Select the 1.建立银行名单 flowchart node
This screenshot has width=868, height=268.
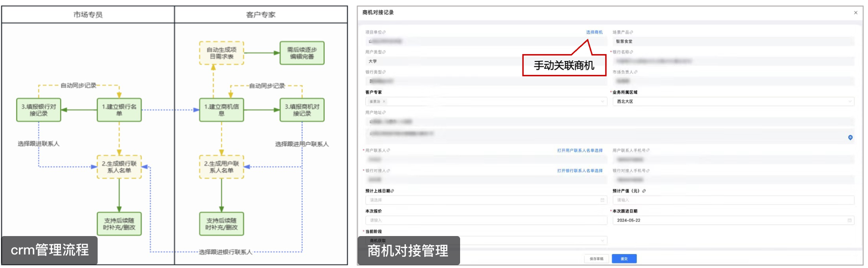point(119,110)
